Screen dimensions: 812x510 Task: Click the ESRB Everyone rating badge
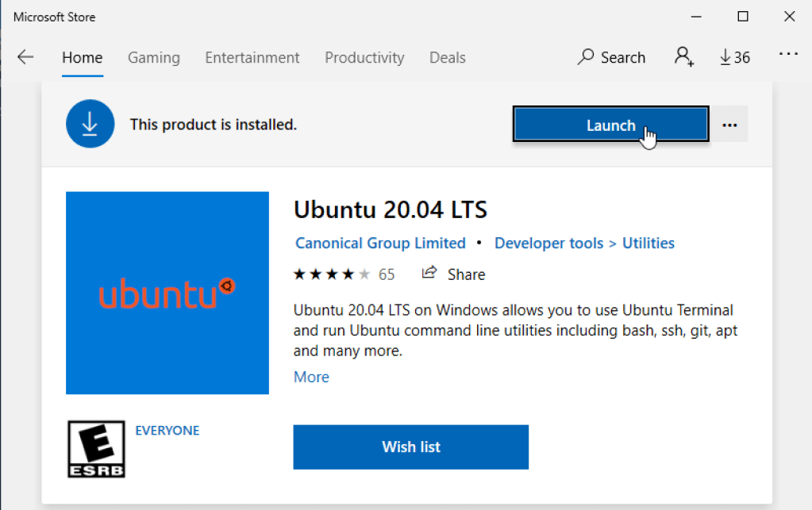(95, 449)
